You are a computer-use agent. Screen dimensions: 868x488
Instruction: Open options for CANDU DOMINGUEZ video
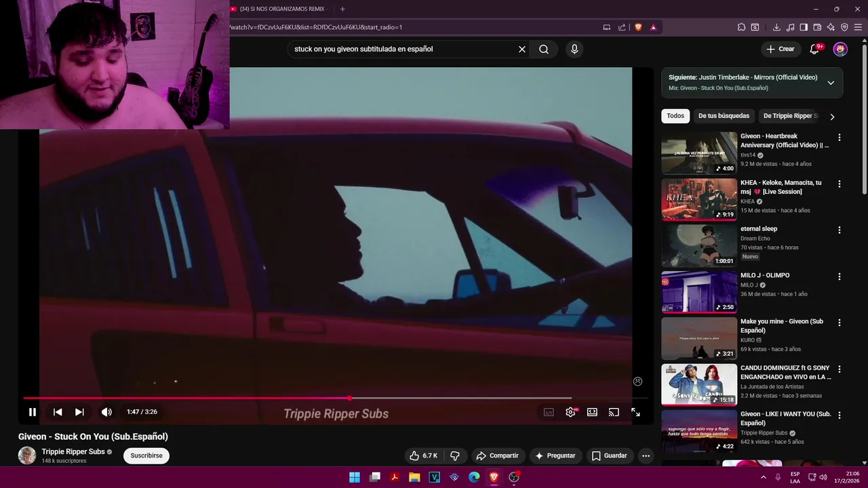(840, 369)
